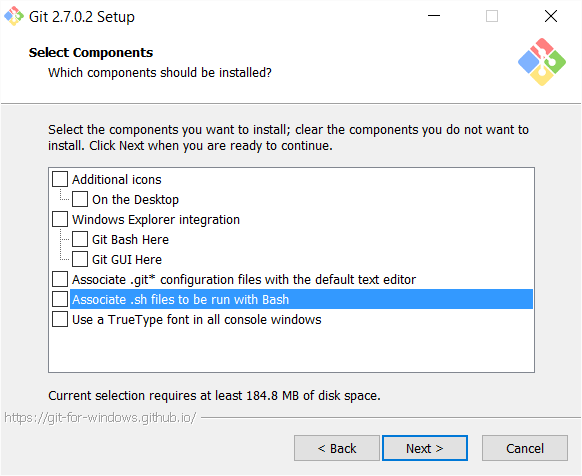Screen dimensions: 582x476
Task: Check the Git GUI Here option
Action: coord(80,259)
